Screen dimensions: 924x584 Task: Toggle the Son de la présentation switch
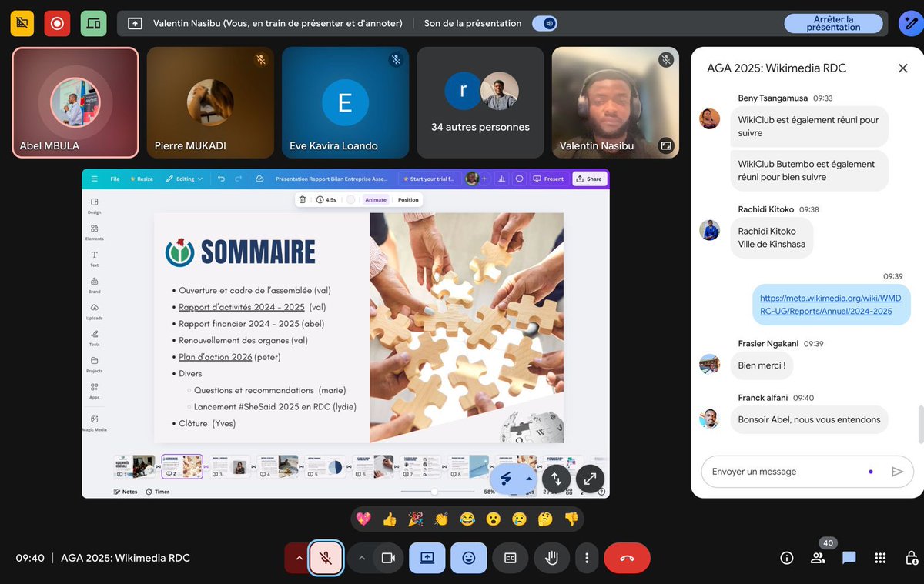[x=545, y=24]
